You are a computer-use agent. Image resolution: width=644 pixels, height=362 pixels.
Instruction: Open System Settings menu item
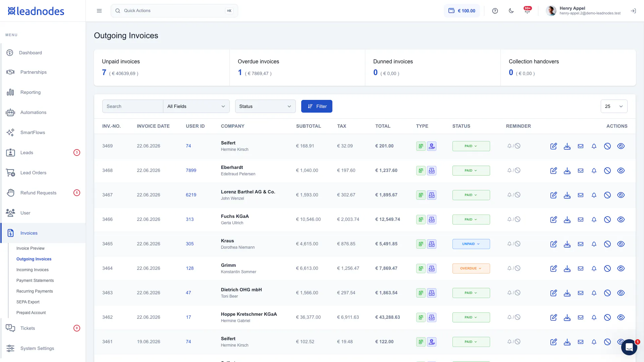(43, 348)
